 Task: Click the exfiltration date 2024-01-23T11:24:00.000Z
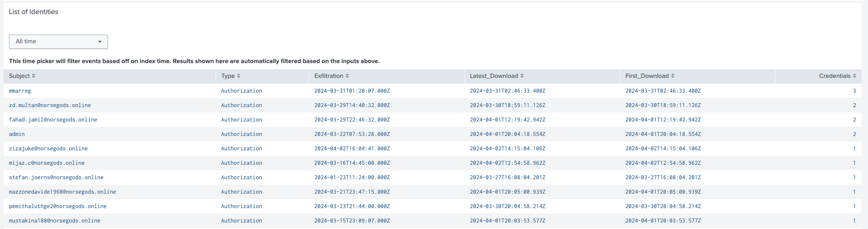click(x=352, y=177)
